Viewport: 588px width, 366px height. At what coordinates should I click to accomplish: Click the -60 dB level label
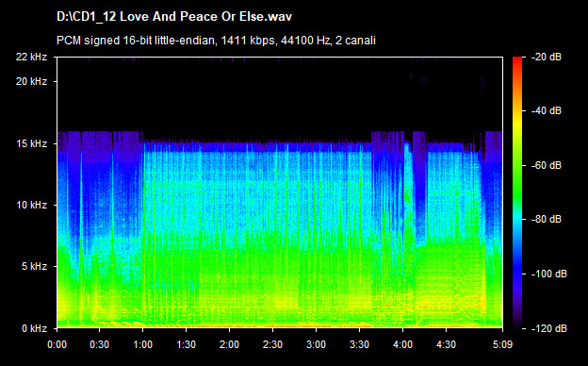point(547,165)
